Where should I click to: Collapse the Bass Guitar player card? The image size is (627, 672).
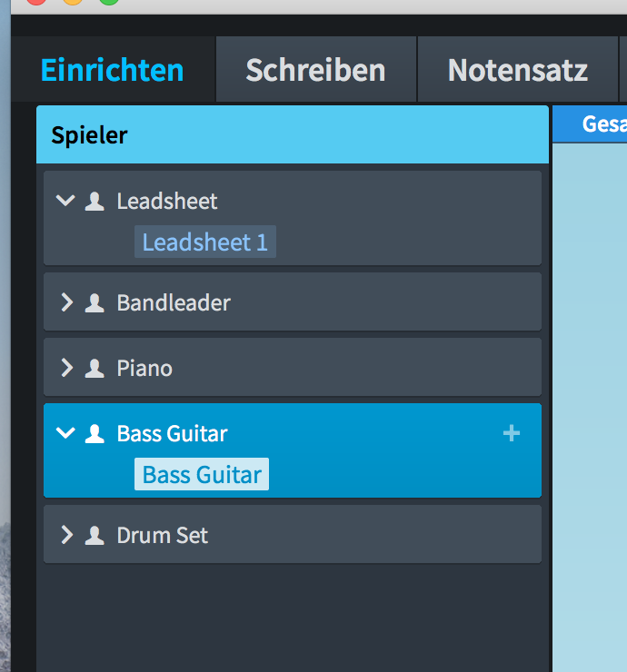pos(65,434)
